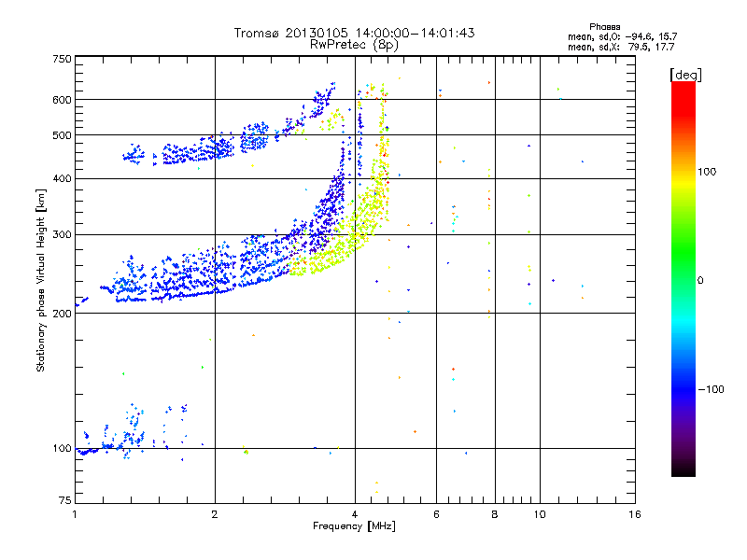Click the 'RwPretec (8p)' subtitle
Image resolution: width=747 pixels, height=560 pixels.
(354, 45)
